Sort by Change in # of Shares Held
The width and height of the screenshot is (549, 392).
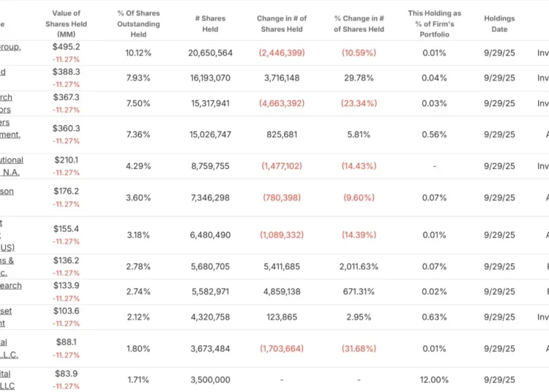coord(282,24)
